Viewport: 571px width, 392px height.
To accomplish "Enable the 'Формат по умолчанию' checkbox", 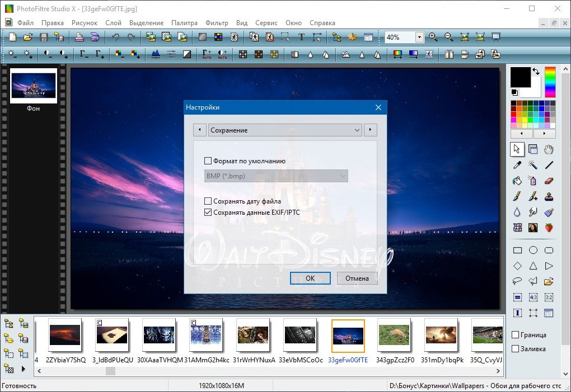I will click(208, 161).
